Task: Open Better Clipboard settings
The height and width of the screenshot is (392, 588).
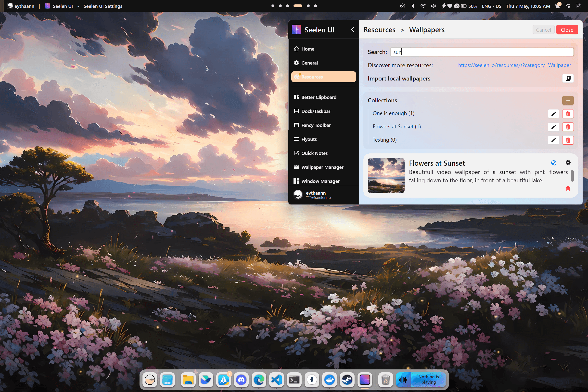Action: pos(323,97)
